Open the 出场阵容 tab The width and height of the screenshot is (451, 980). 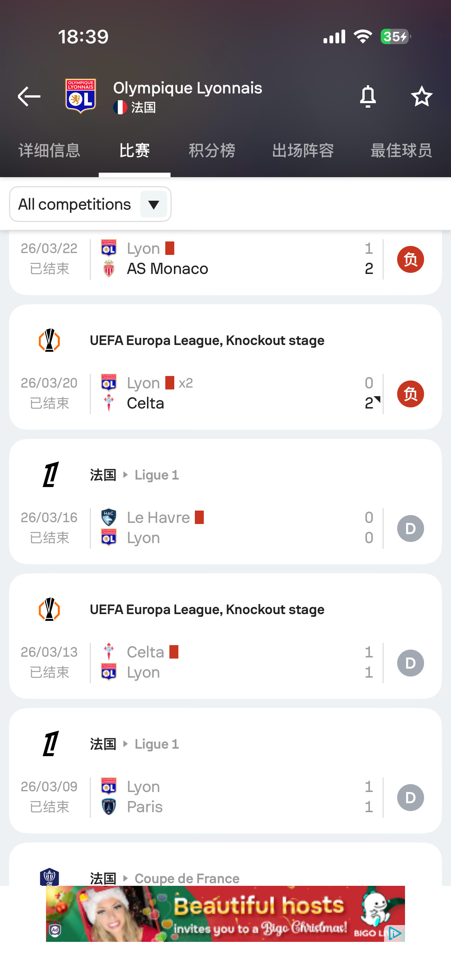click(x=303, y=151)
